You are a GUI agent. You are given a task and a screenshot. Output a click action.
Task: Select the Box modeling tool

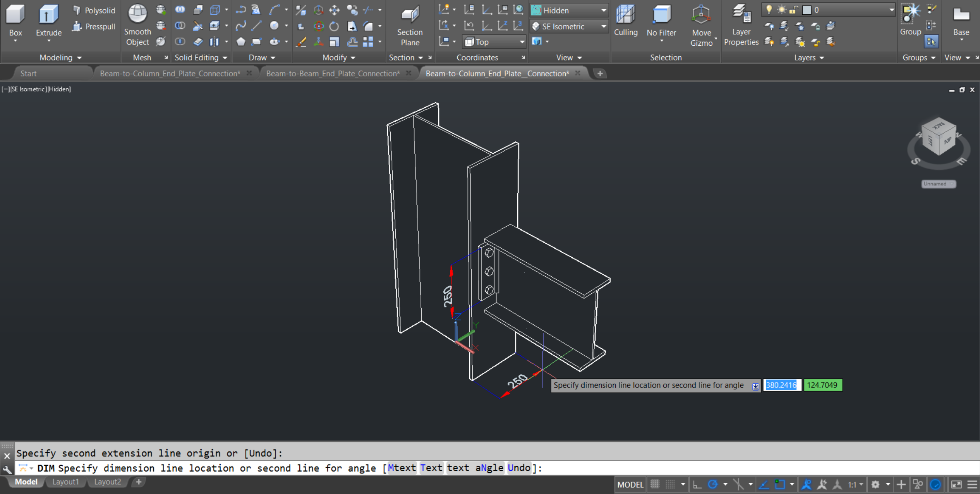click(x=15, y=15)
